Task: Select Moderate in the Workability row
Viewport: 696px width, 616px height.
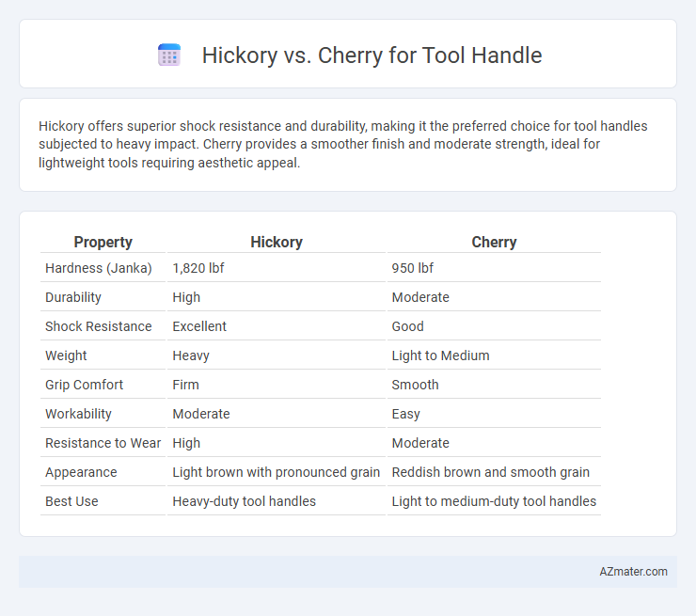Action: click(x=277, y=414)
